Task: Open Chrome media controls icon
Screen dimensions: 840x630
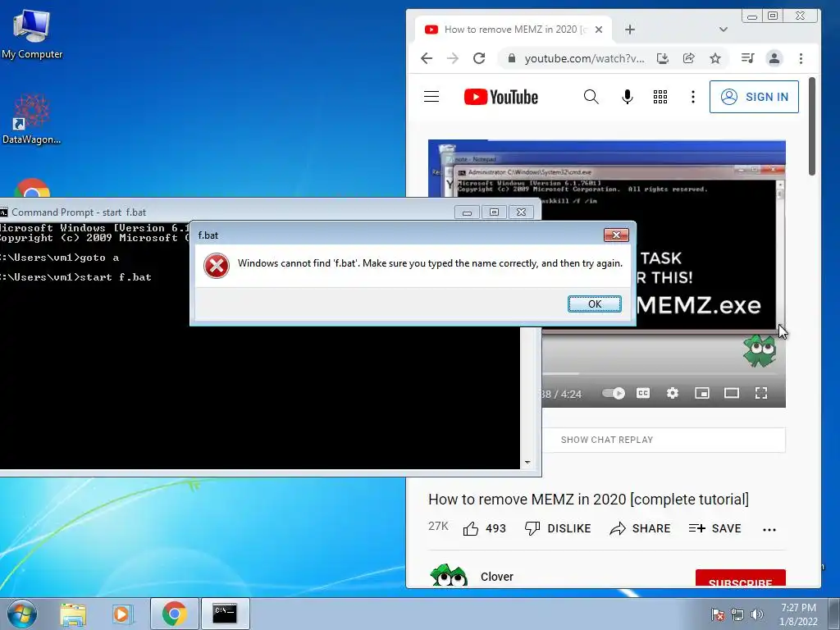Action: tap(748, 58)
